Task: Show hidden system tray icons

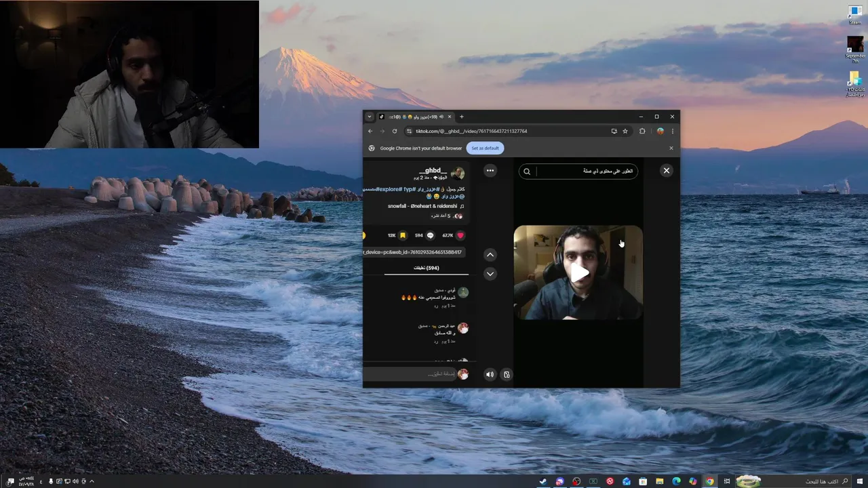Action: (x=92, y=481)
